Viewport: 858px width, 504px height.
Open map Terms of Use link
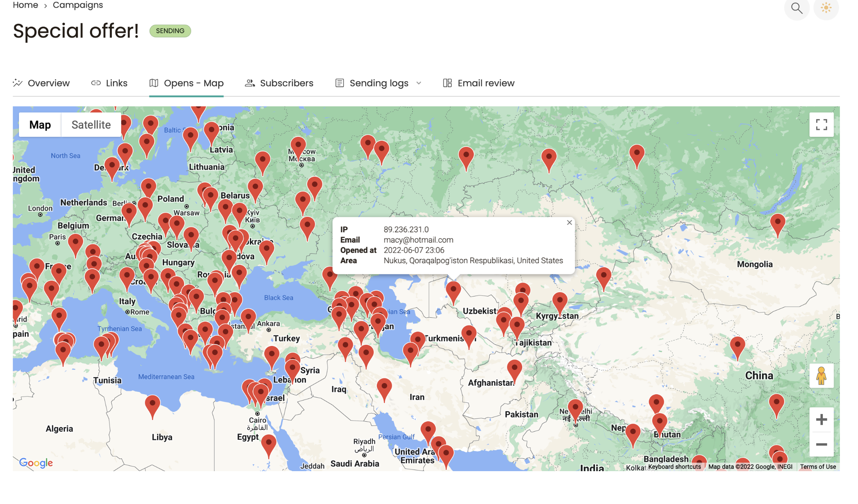coord(818,467)
